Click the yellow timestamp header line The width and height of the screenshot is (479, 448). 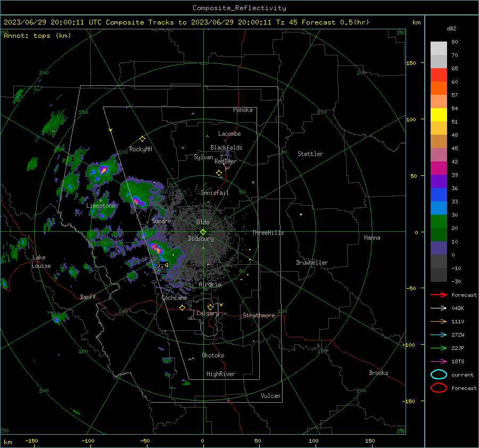point(186,22)
